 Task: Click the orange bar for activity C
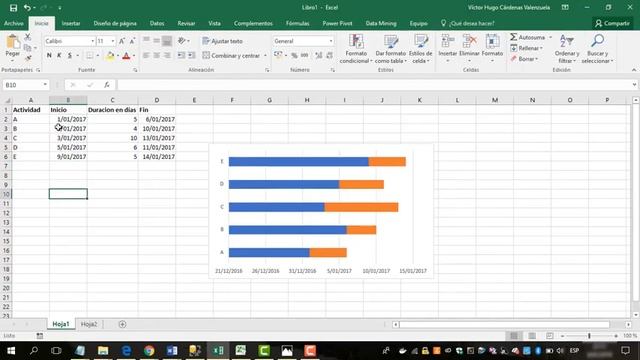(361, 207)
